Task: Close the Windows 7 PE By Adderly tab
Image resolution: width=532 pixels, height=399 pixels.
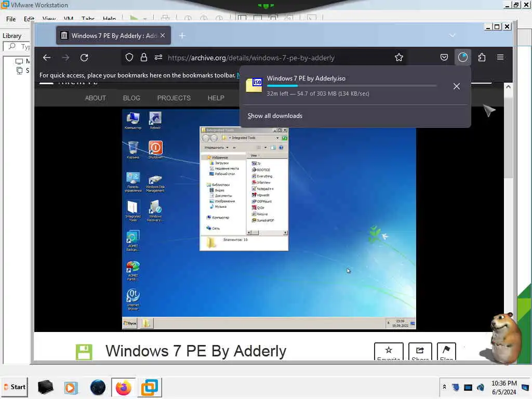Action: (163, 35)
